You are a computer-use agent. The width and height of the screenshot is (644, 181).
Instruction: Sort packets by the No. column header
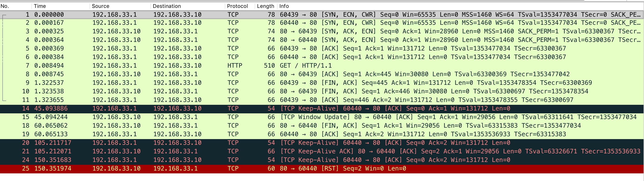click(x=16, y=6)
